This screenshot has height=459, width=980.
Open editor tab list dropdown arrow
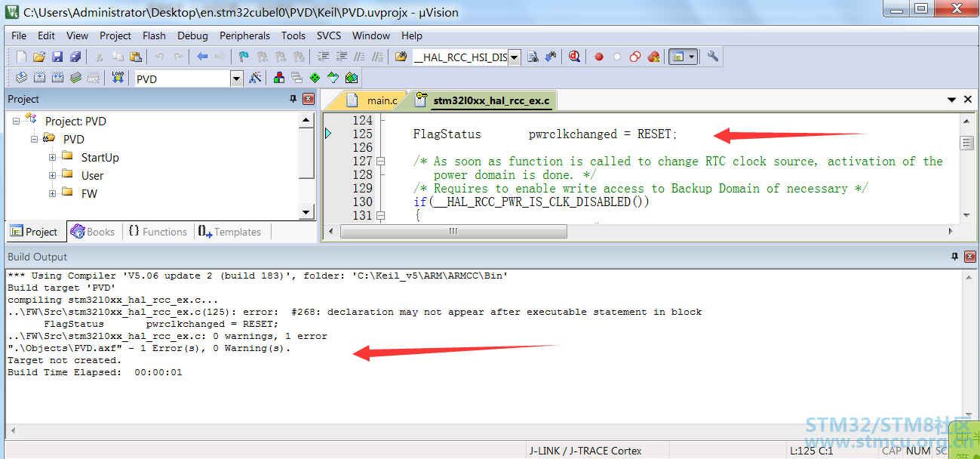pyautogui.click(x=952, y=100)
